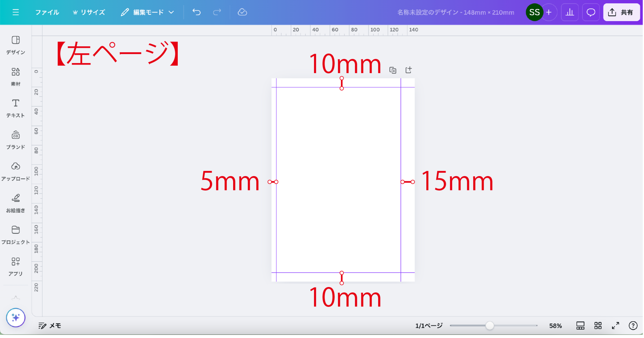
Task: Click the 共有 share button
Action: (621, 12)
